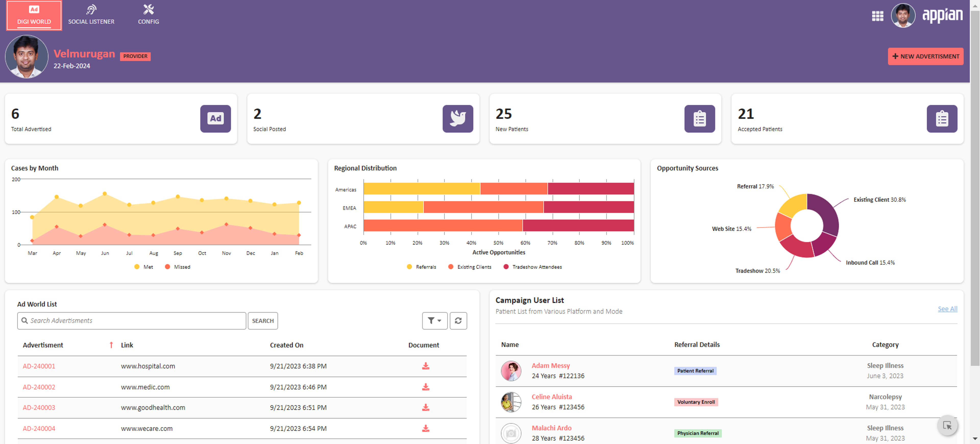Open the Config tab
The height and width of the screenshot is (444, 980).
[x=148, y=16]
